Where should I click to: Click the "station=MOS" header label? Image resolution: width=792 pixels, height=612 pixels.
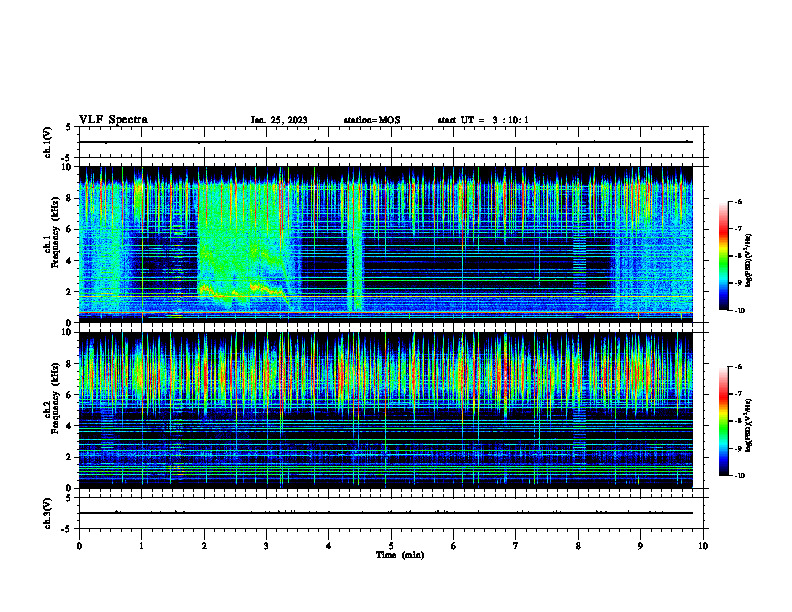pos(372,120)
